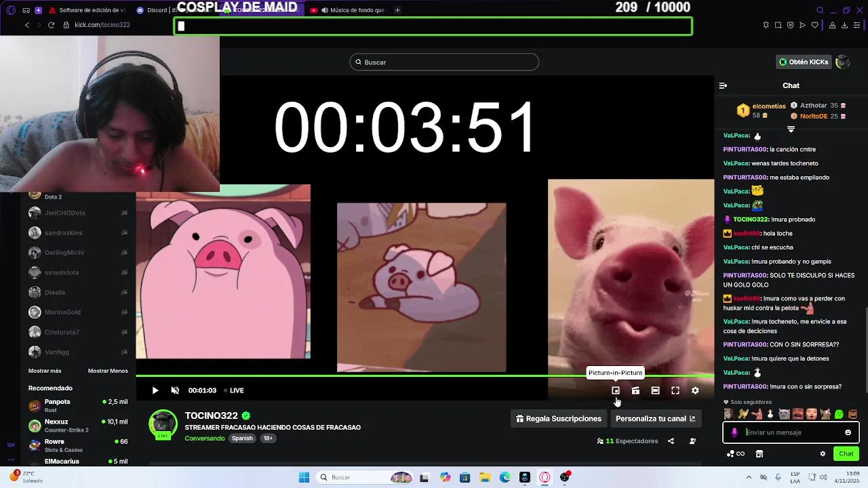Viewport: 868px width, 488px height.
Task: Collapse the chat panel icon
Action: tap(723, 85)
